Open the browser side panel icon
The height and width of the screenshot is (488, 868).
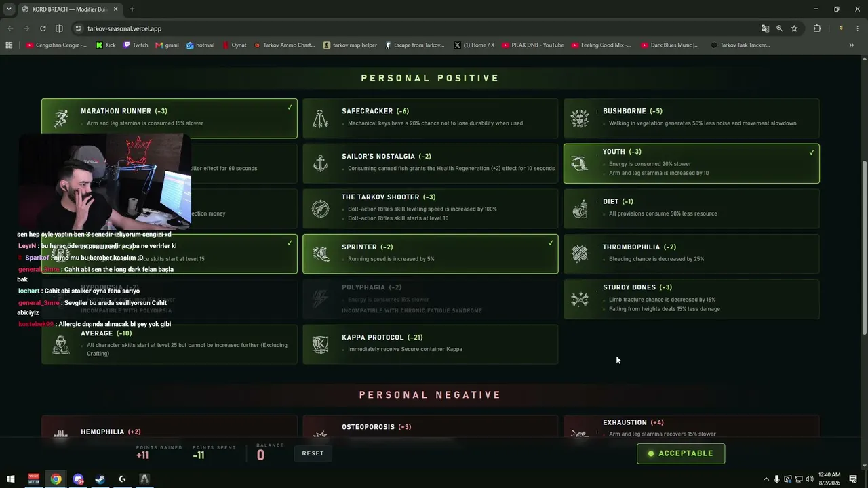59,28
